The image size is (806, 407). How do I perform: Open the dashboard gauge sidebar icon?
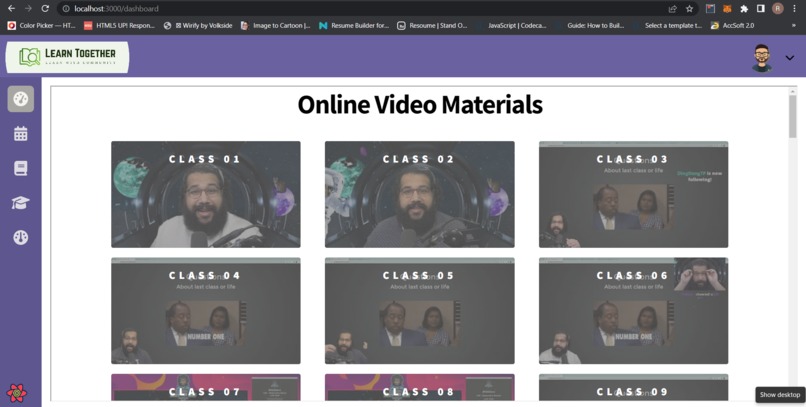coord(21,99)
